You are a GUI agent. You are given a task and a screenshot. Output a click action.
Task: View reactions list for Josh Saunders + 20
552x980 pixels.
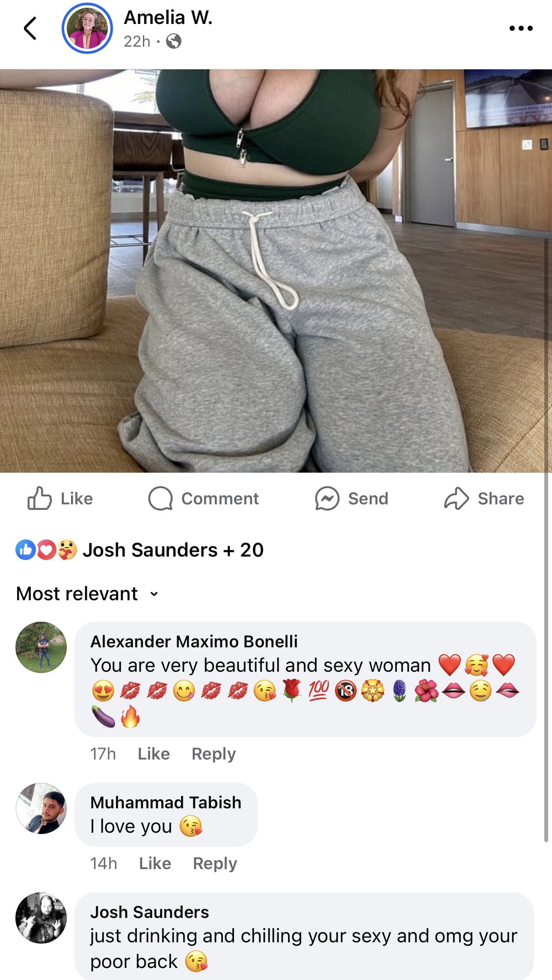(173, 550)
